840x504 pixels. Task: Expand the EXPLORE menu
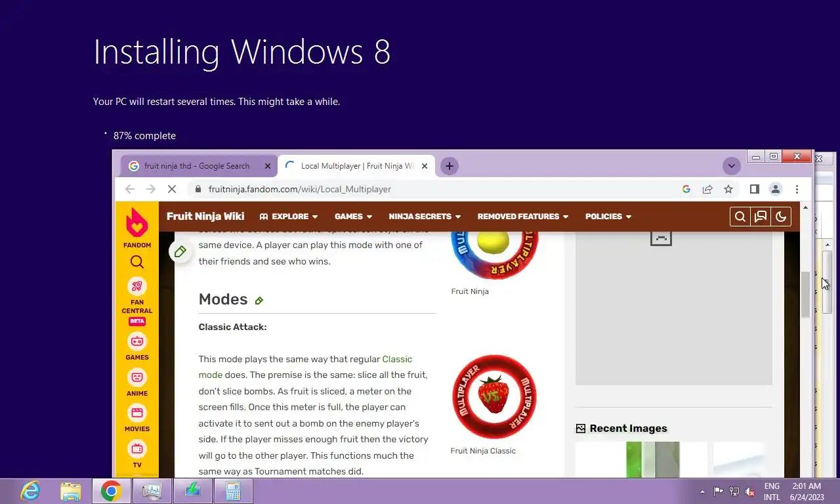[289, 217]
